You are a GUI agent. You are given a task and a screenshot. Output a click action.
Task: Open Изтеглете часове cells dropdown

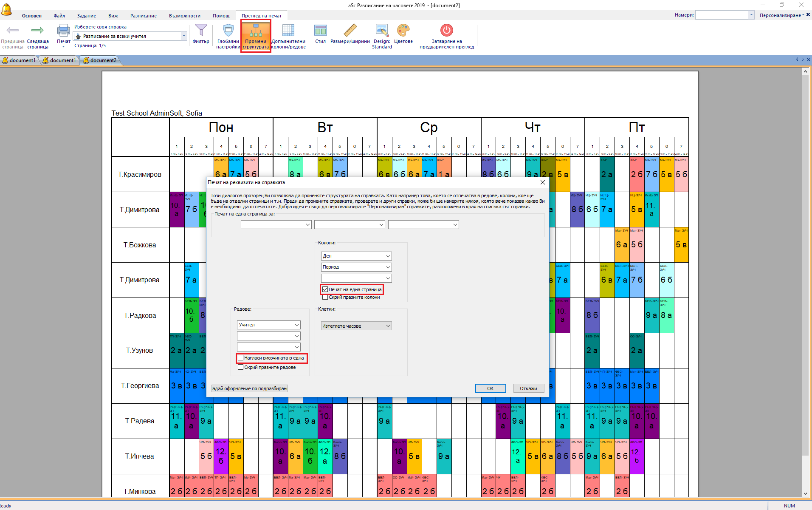(356, 326)
